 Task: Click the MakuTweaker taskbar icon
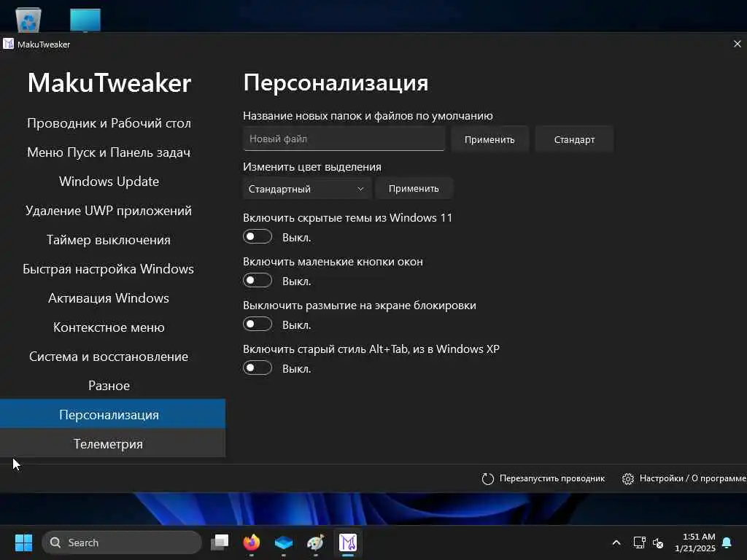pyautogui.click(x=348, y=542)
